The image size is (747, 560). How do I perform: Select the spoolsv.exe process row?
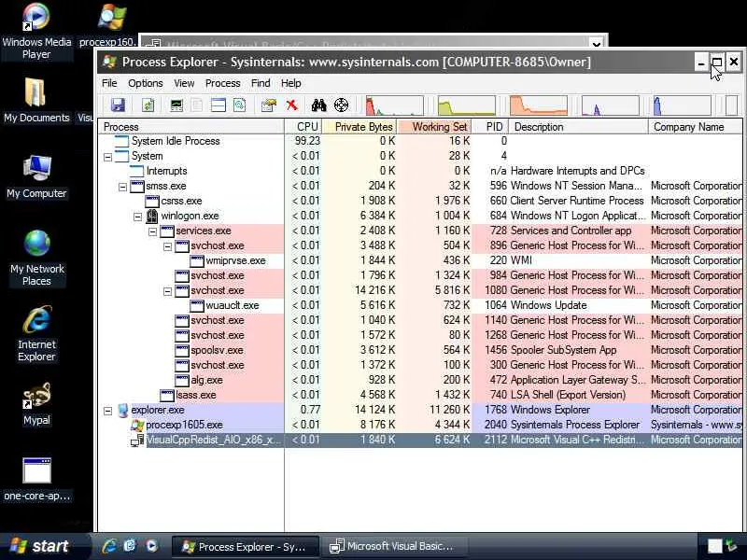(x=420, y=350)
